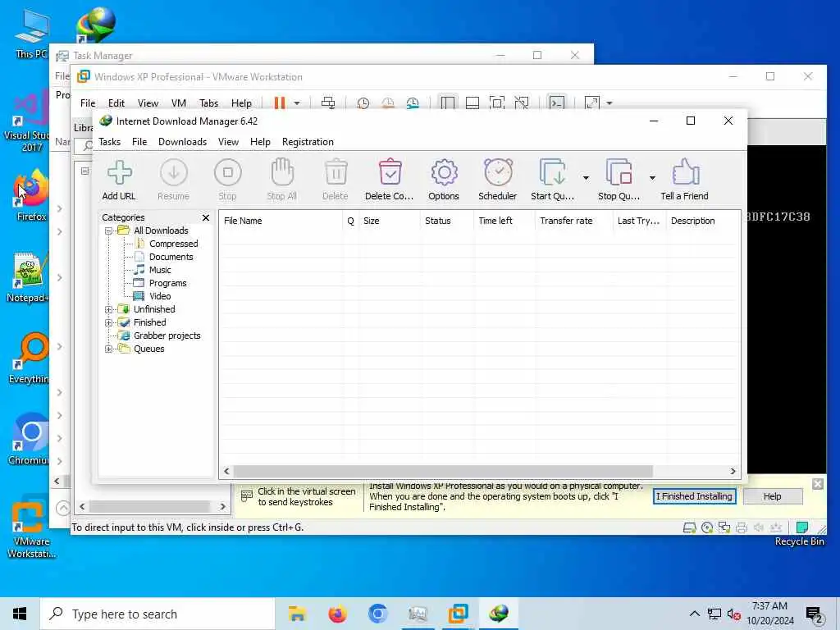The width and height of the screenshot is (840, 630).
Task: Open the Help menu in IDM
Action: [x=260, y=142]
